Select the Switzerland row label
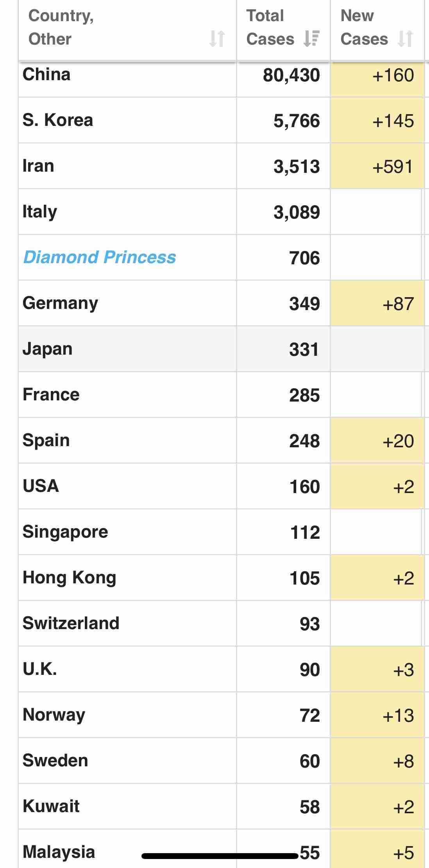 tap(71, 623)
